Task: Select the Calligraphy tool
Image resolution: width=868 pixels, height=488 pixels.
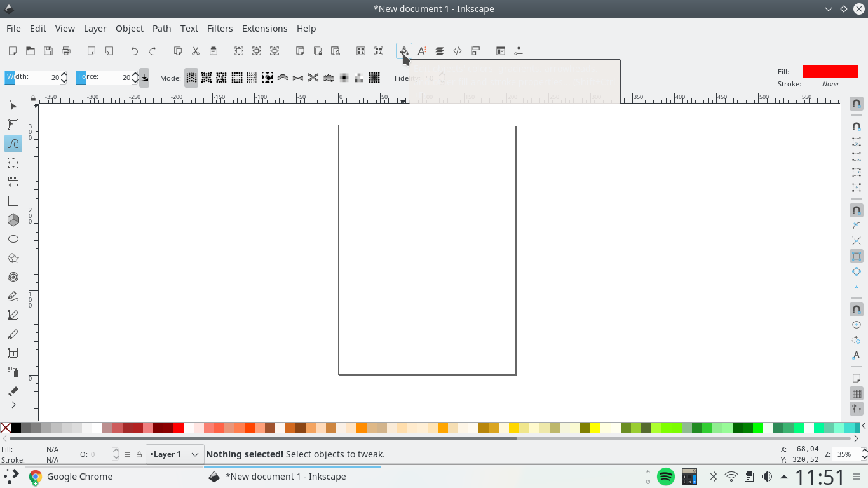Action: [13, 334]
